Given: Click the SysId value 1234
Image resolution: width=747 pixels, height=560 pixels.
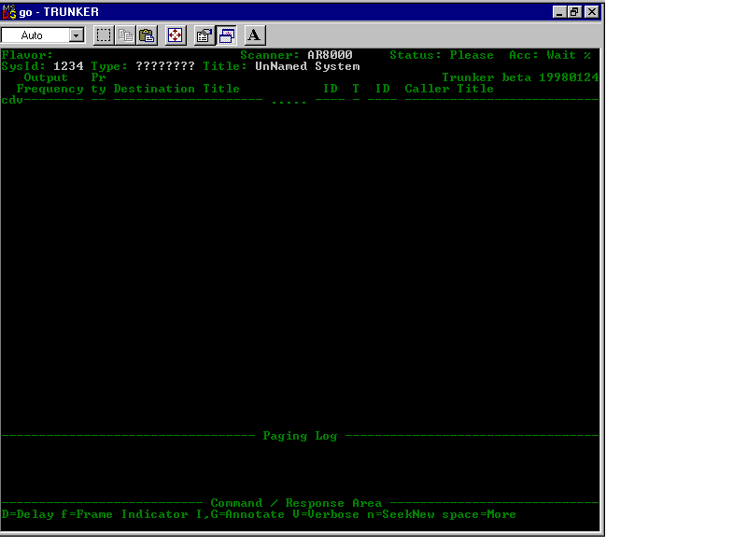Looking at the screenshot, I should (x=68, y=65).
